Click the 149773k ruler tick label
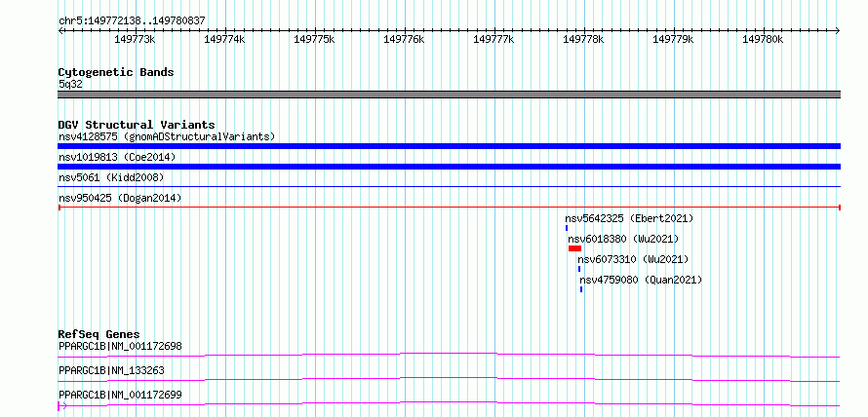The height and width of the screenshot is (417, 868). click(135, 40)
